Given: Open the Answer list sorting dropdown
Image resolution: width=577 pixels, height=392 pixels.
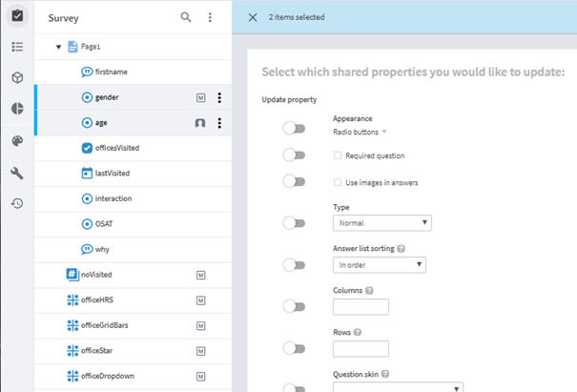Looking at the screenshot, I should point(380,265).
